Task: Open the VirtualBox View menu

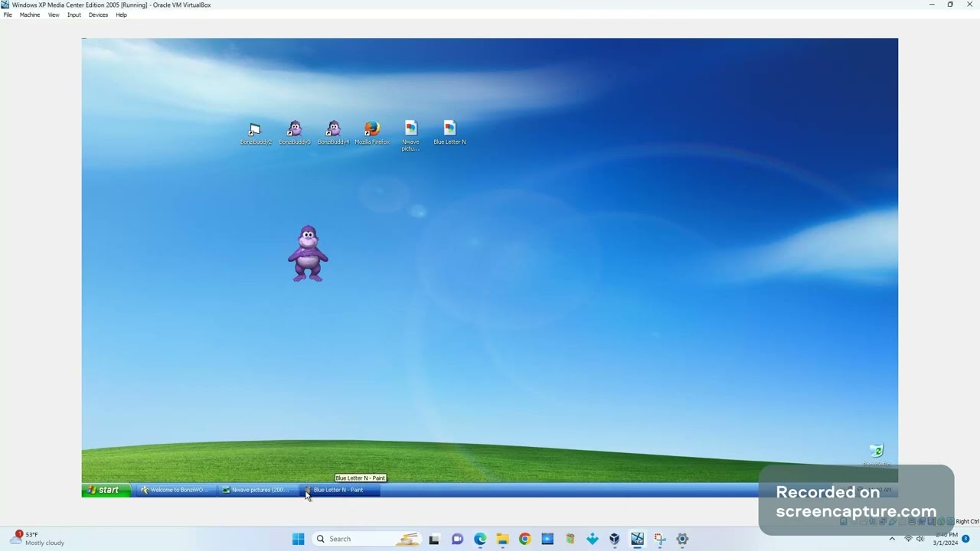Action: pos(54,15)
